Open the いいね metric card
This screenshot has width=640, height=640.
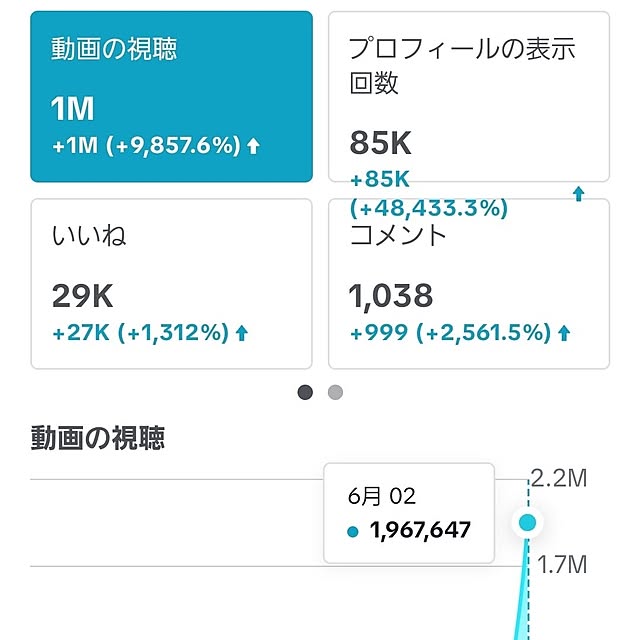[171, 284]
